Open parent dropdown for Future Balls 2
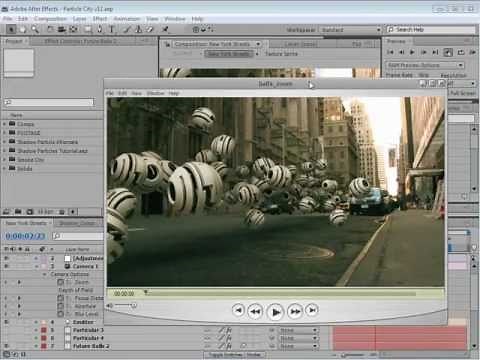This screenshot has width=480, height=360. [x=298, y=346]
